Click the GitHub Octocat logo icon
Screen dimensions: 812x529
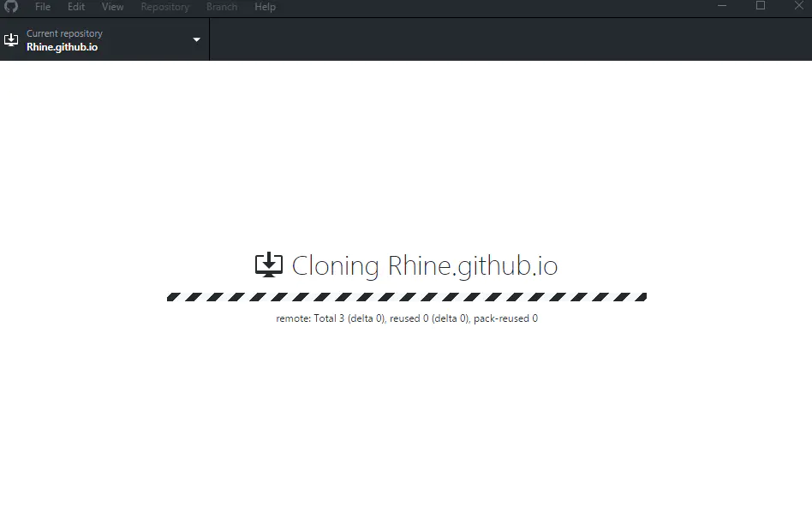tap(11, 6)
